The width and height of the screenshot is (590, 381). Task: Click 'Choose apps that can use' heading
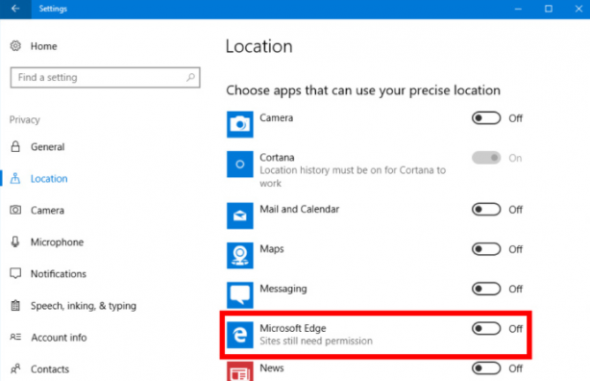coord(363,90)
